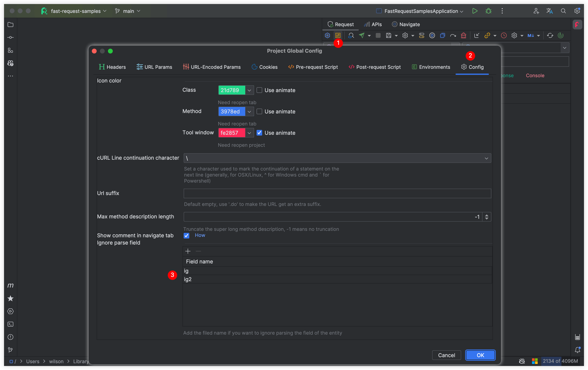588x370 pixels.
Task: Click the refresh sync arrows icon
Action: (x=550, y=36)
